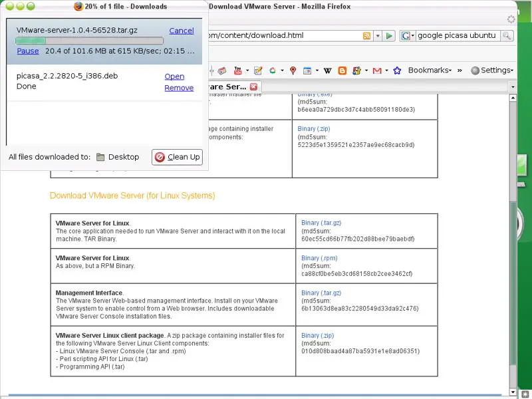The image size is (532, 399).
Task: Open the Google Maps pin icon
Action: click(x=293, y=70)
